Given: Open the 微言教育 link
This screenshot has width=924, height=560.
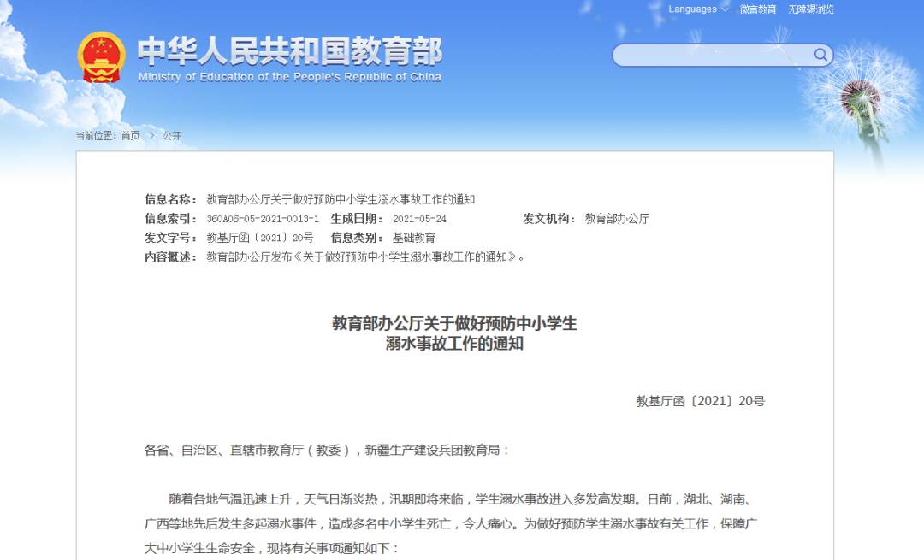Looking at the screenshot, I should click(758, 9).
